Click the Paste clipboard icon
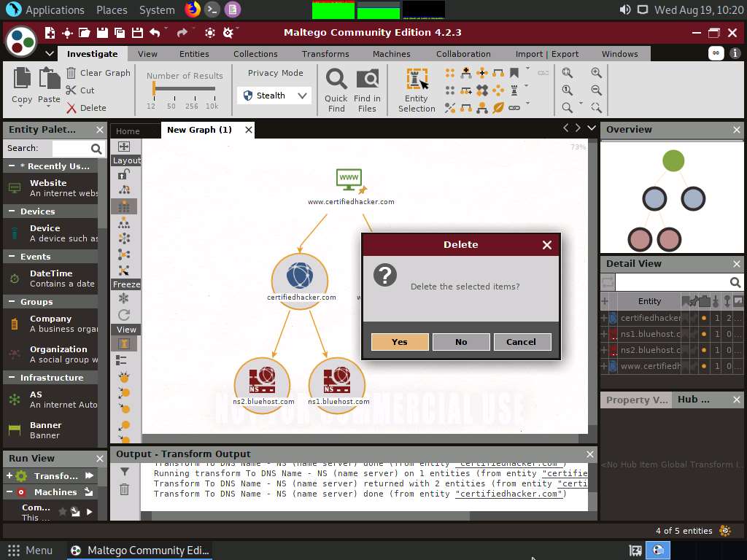Screen dimensions: 747x560 pyautogui.click(x=49, y=77)
